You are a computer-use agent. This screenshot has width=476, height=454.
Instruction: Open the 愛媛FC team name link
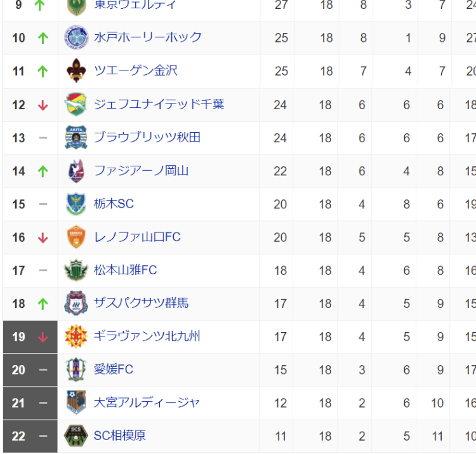pyautogui.click(x=113, y=370)
